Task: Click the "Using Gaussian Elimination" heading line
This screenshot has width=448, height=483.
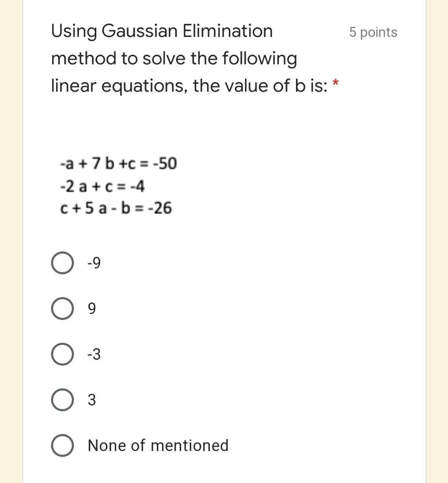Action: click(x=162, y=32)
